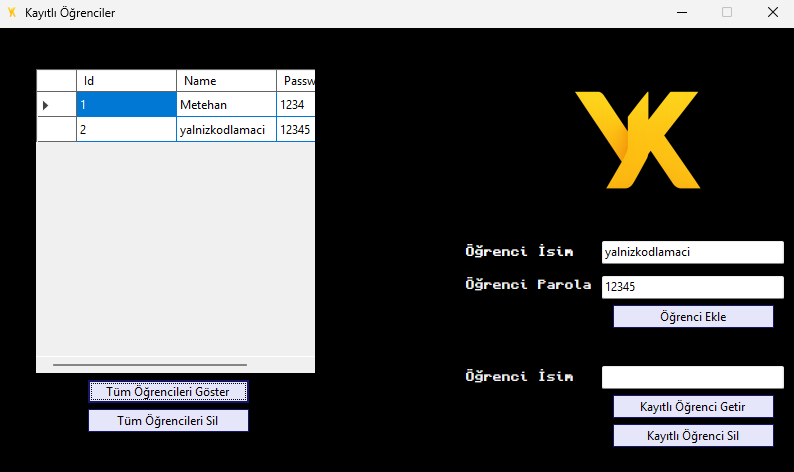The width and height of the screenshot is (794, 472).
Task: Click the grid's horizontal scrollbar
Action: 150,365
